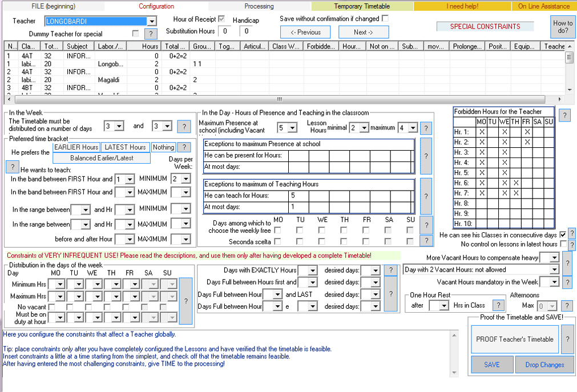Choose Balanced Earlier/Latest preference
The image size is (577, 392).
coord(102,158)
